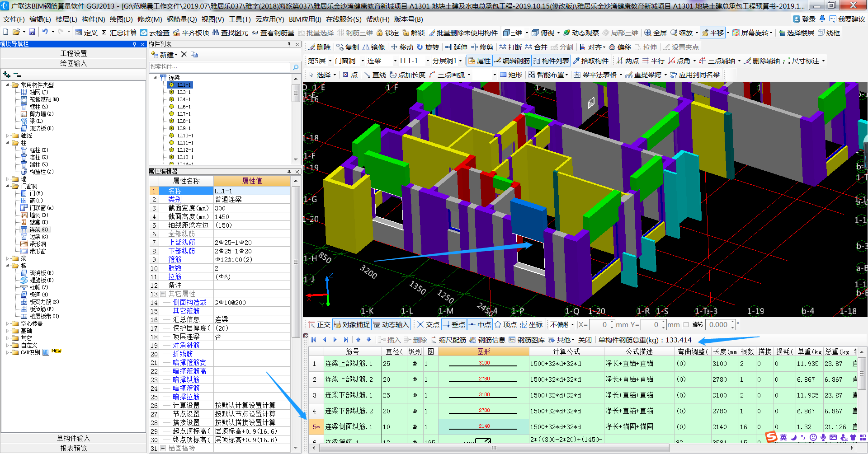
Task: Open the 汇总计算 sum calculation tool
Action: pos(119,33)
